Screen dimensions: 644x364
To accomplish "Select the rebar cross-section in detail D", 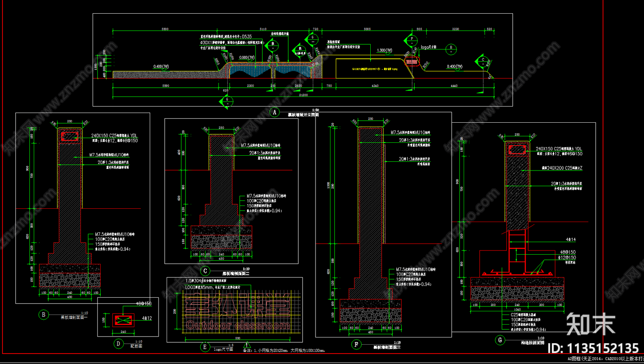I will [x=123, y=320].
